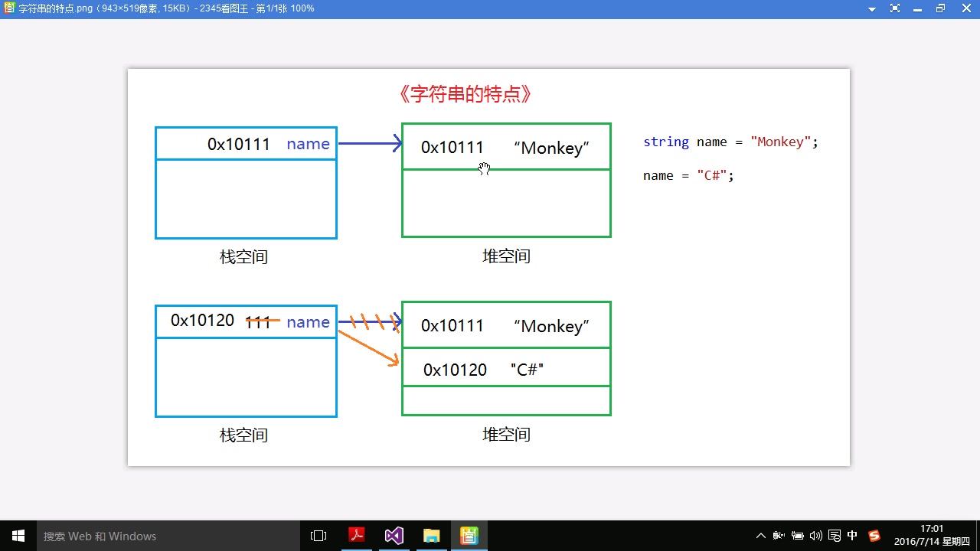Open File Explorer from the taskbar
Image resolution: width=980 pixels, height=551 pixels.
click(432, 536)
